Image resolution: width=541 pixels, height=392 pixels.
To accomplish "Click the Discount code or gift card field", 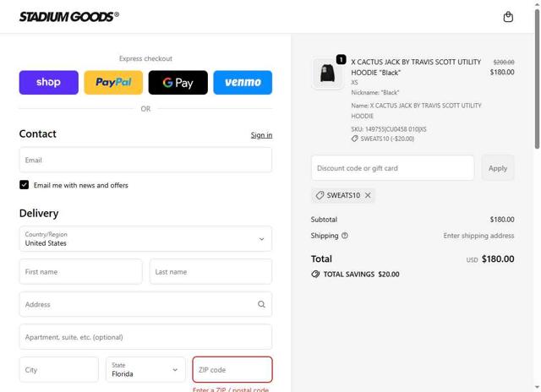I will [x=392, y=168].
